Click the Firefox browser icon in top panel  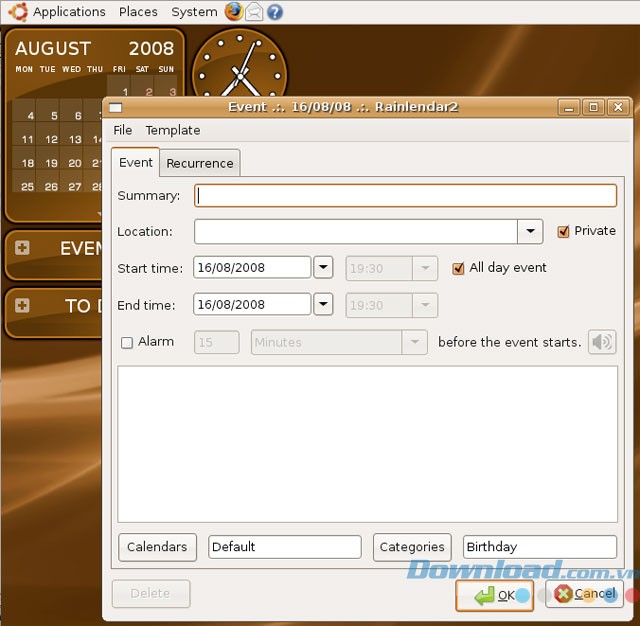(234, 12)
